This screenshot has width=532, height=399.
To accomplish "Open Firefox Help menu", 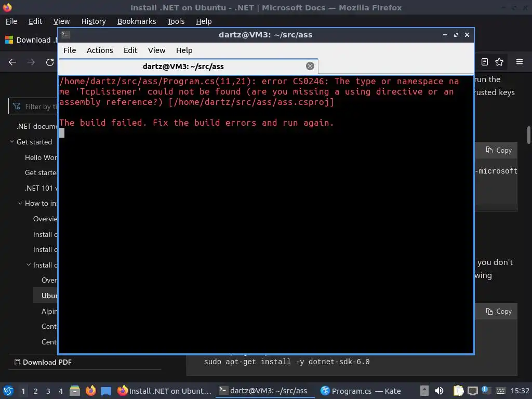I will click(x=204, y=21).
